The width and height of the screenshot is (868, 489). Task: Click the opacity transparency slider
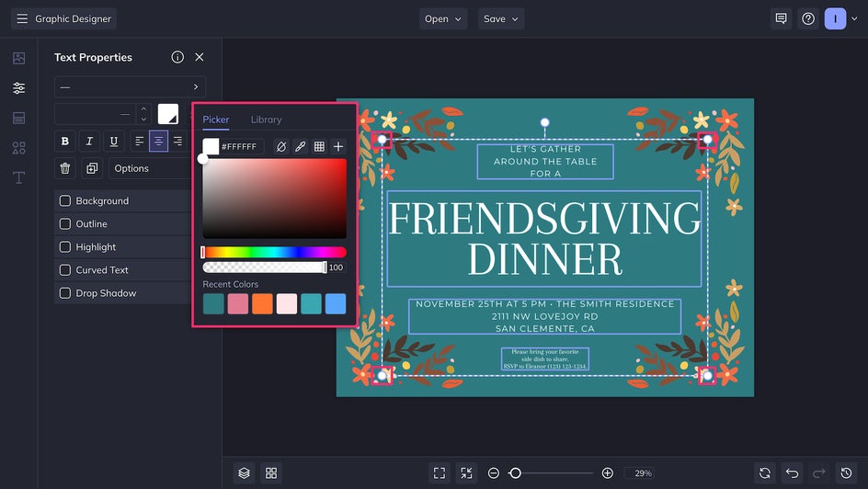(x=265, y=267)
